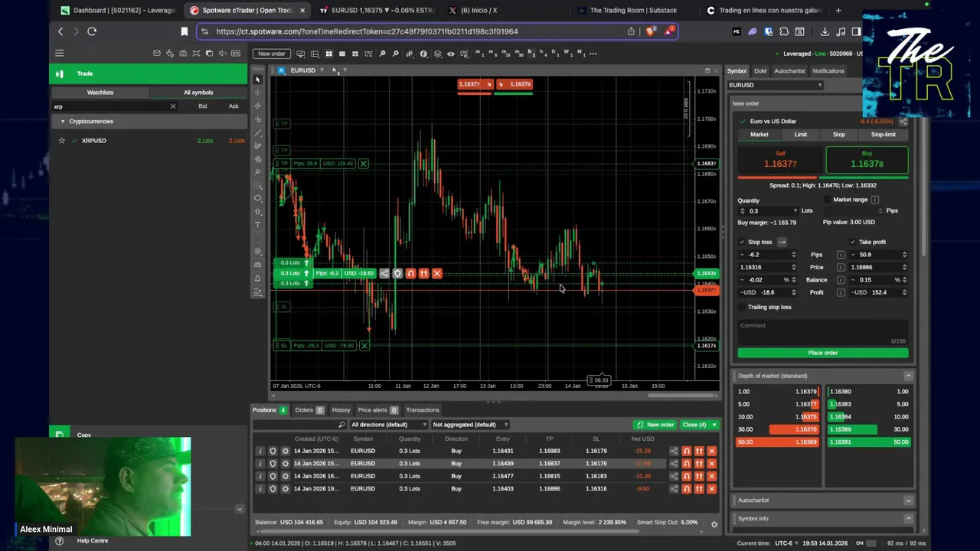Click the Buy 1.16378 price button

tap(867, 161)
